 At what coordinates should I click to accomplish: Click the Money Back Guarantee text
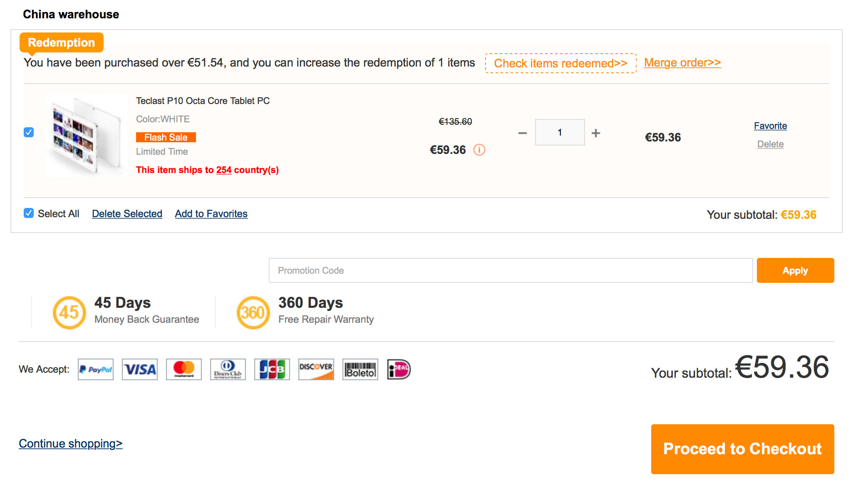point(146,319)
